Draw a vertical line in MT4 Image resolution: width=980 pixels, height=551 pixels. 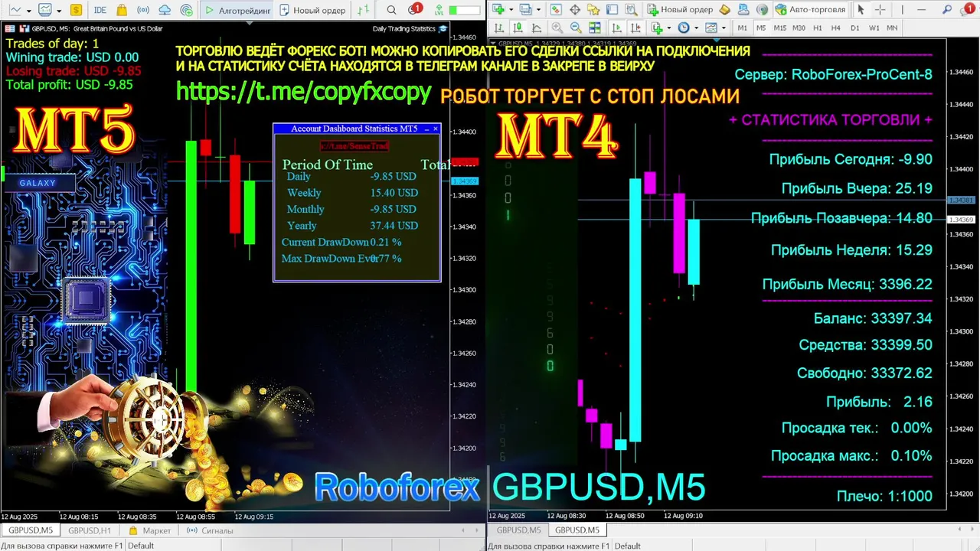click(902, 9)
